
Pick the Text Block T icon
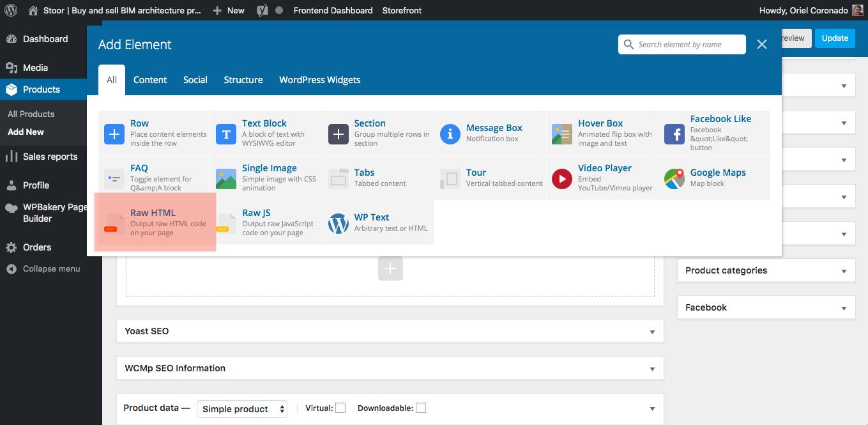226,134
